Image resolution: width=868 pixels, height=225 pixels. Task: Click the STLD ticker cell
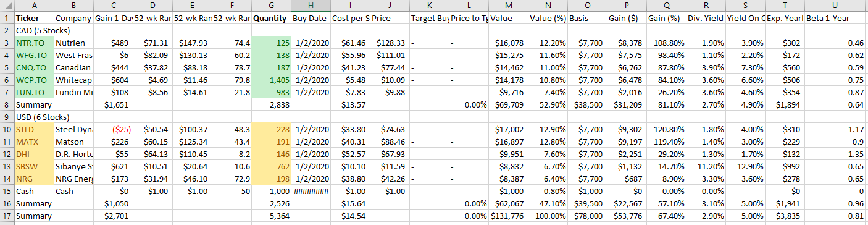click(x=33, y=130)
